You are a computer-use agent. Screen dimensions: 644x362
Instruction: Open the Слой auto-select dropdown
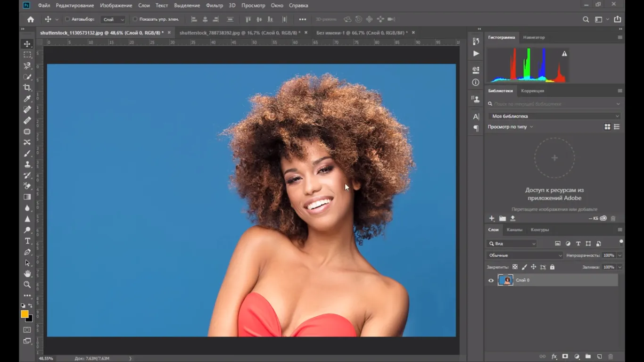tap(114, 19)
